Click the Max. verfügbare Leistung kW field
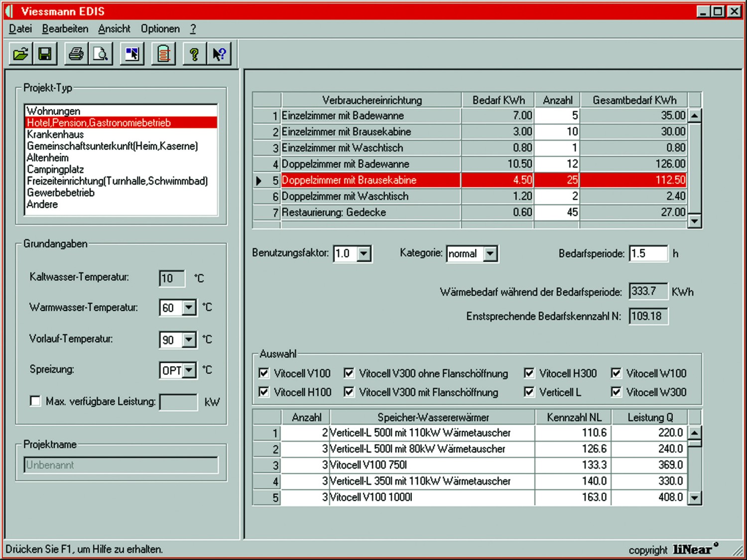The height and width of the screenshot is (560, 747). 178,402
